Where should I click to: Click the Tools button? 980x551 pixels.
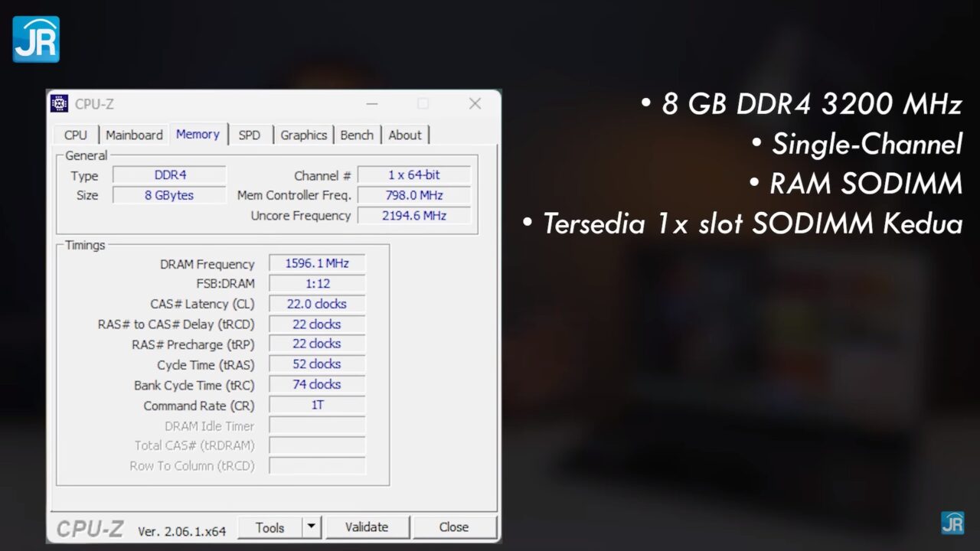click(x=270, y=527)
